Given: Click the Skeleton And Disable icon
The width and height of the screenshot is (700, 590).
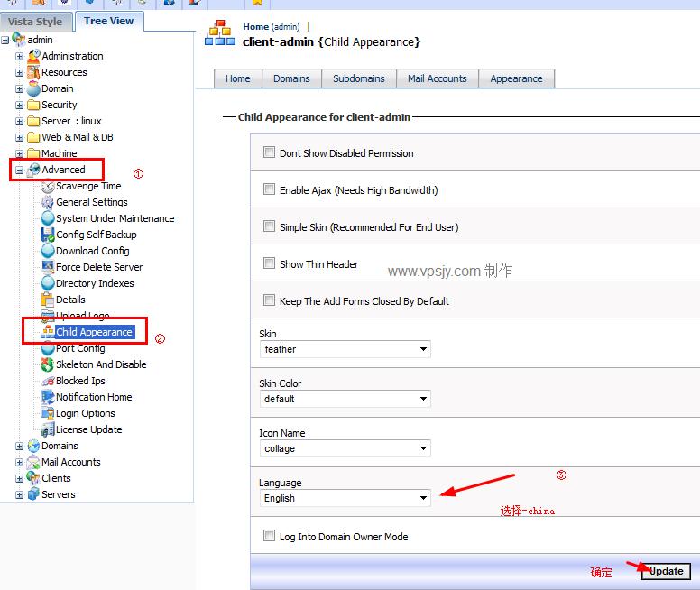Looking at the screenshot, I should [48, 364].
